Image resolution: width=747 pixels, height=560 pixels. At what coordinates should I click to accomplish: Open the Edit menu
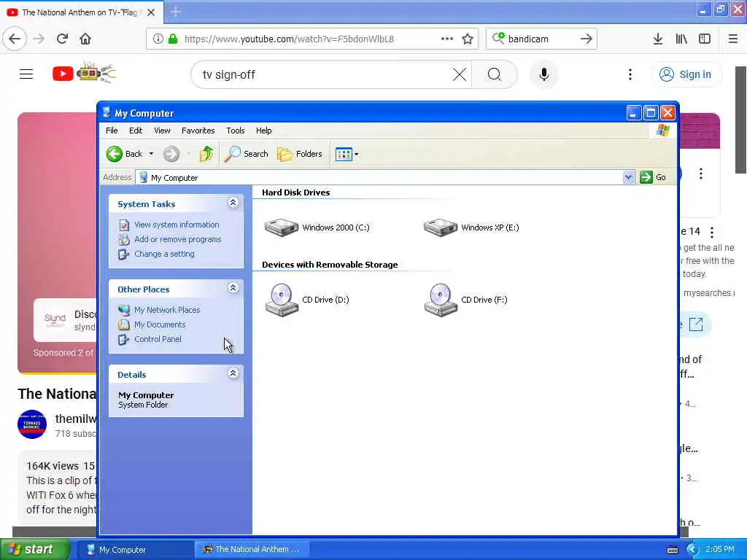coord(136,131)
